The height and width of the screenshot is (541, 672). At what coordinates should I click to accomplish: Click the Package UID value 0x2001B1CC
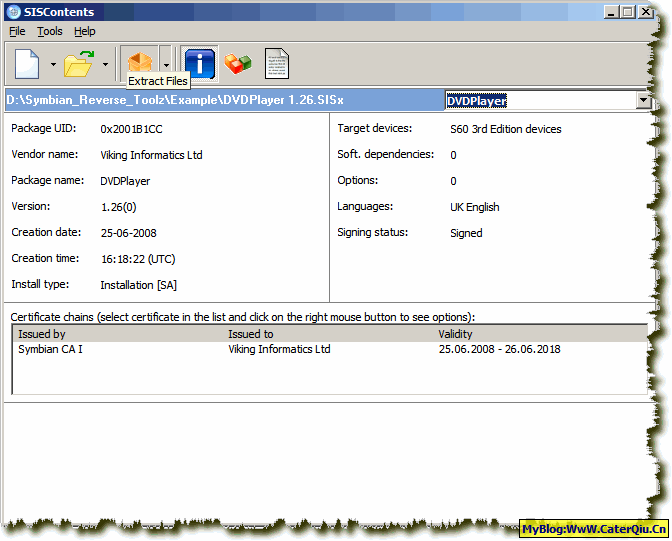(x=131, y=129)
